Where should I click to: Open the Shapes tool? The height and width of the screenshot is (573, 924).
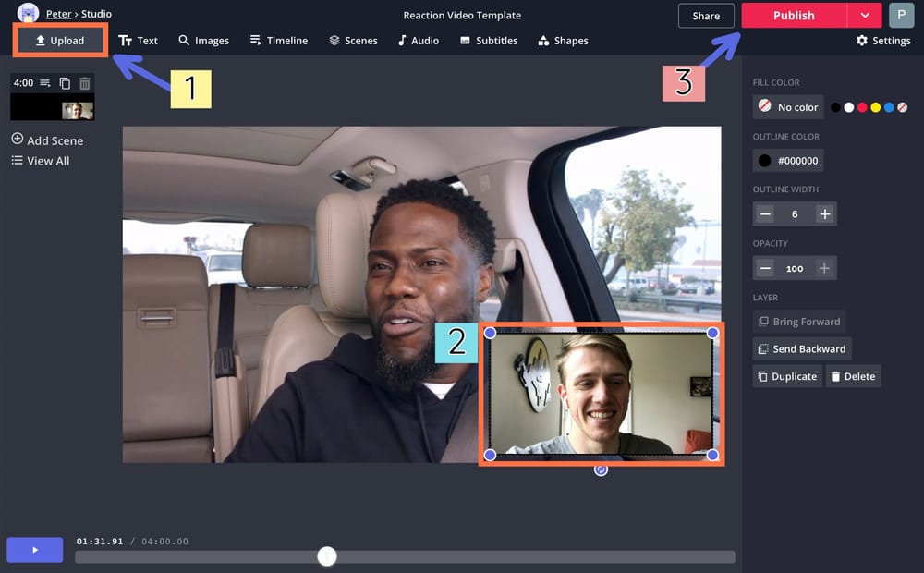pyautogui.click(x=564, y=41)
